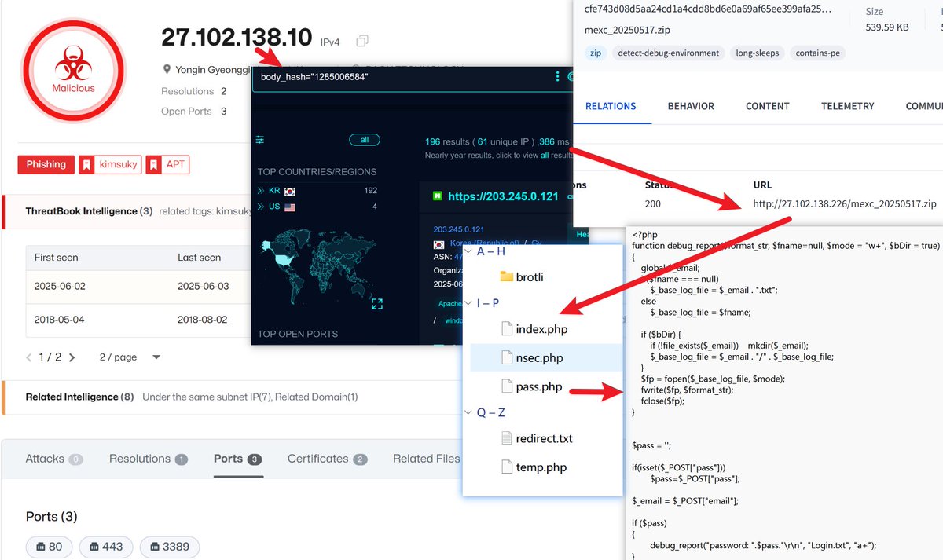The width and height of the screenshot is (943, 560).
Task: Switch to the Attacks tab
Action: coord(53,459)
